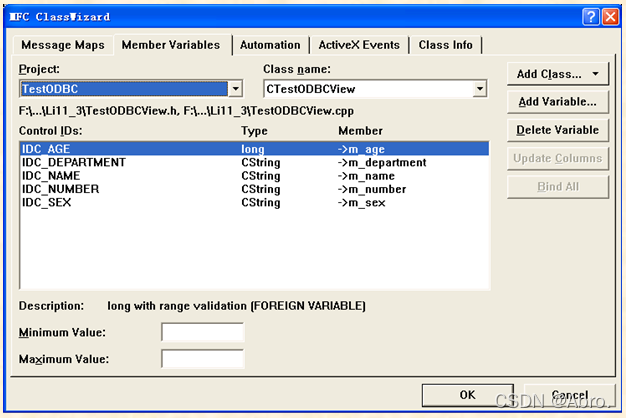Expand the Project dropdown arrow

tap(236, 89)
